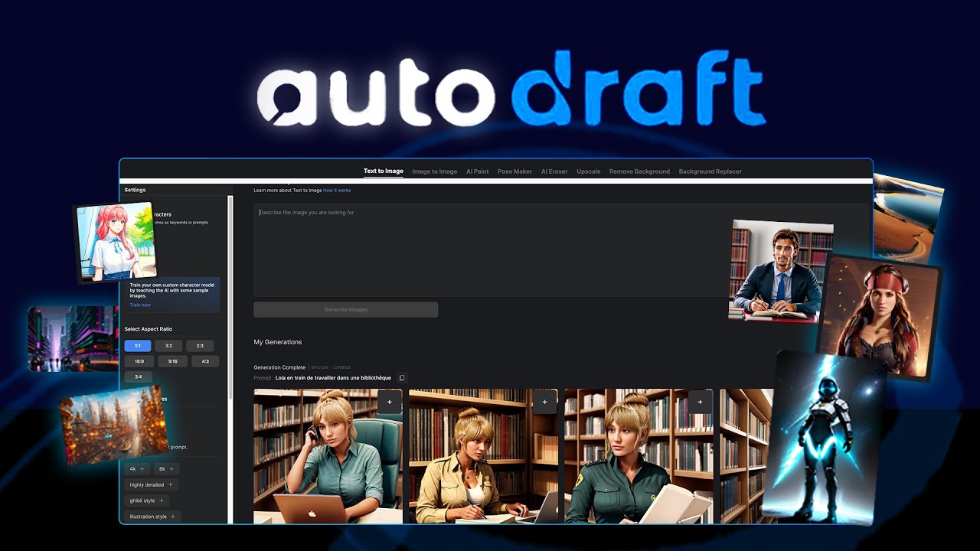
Task: Open the generated image of woman on phone
Action: [328, 456]
